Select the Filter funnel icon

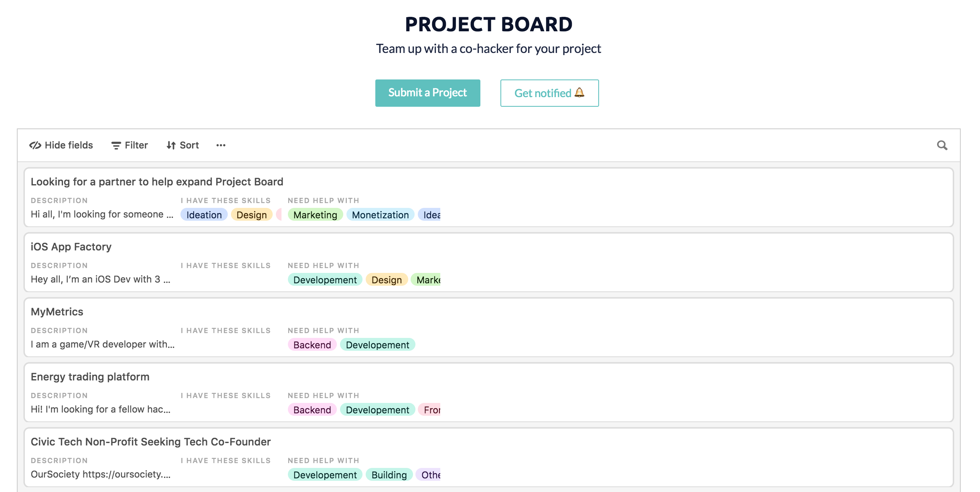click(x=115, y=145)
